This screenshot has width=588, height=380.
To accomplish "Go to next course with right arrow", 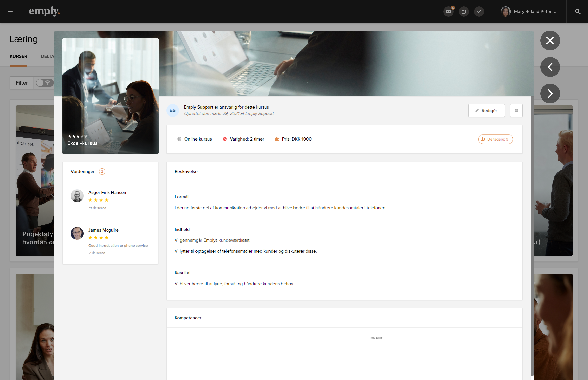I will pyautogui.click(x=550, y=94).
